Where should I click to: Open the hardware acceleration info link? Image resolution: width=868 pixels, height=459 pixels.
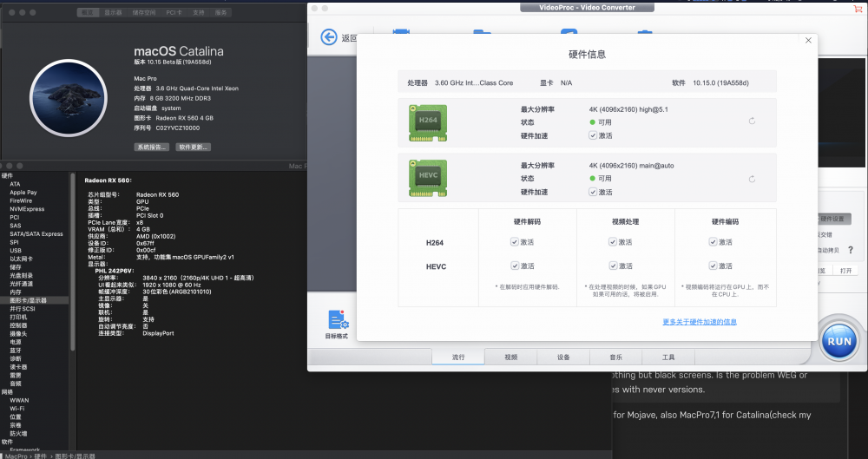700,322
